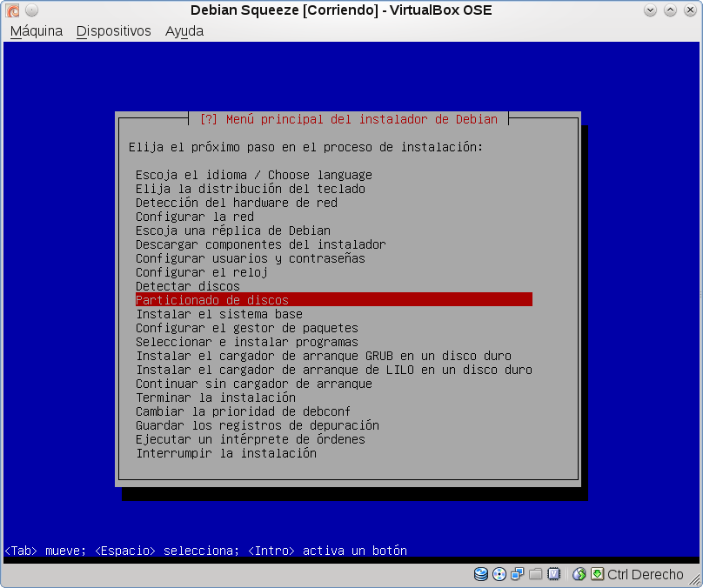
Task: Click the 'Ctrl Derecho' host key label
Action: [646, 574]
